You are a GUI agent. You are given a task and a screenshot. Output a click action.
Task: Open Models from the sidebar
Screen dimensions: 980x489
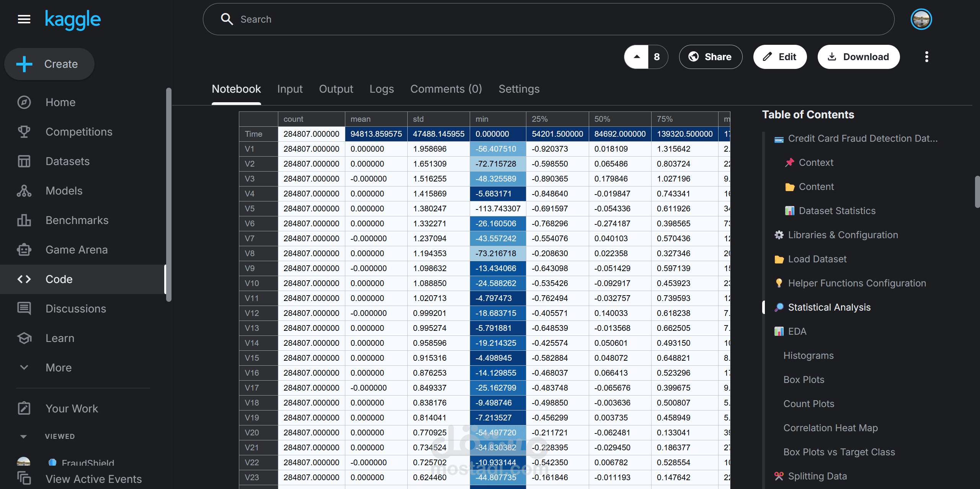coord(64,191)
